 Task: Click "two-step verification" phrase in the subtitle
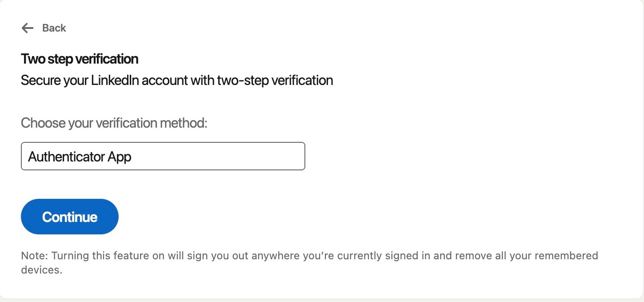[x=275, y=81]
